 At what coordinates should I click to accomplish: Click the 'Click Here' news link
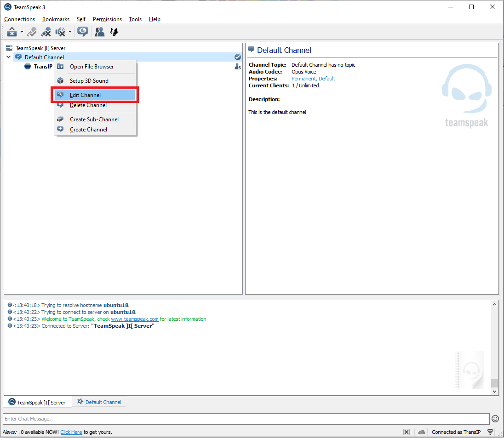[x=71, y=432]
